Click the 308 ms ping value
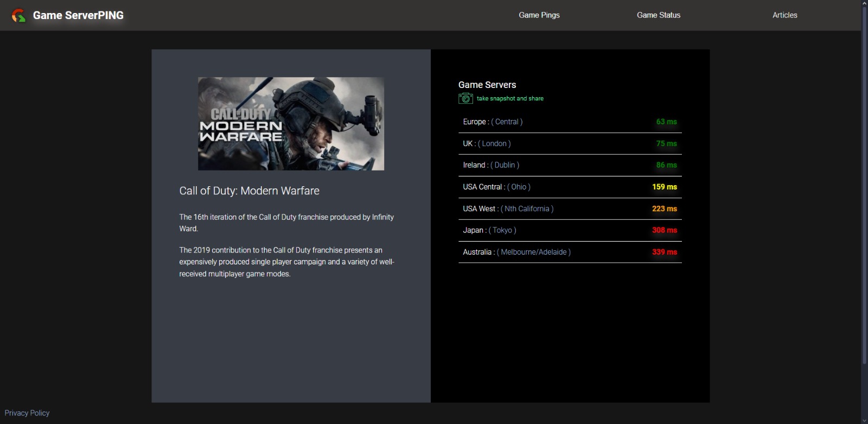This screenshot has height=424, width=868. click(x=665, y=230)
